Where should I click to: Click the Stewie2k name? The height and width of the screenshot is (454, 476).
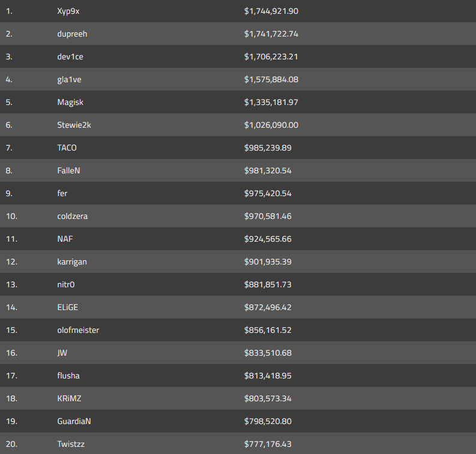click(x=74, y=125)
